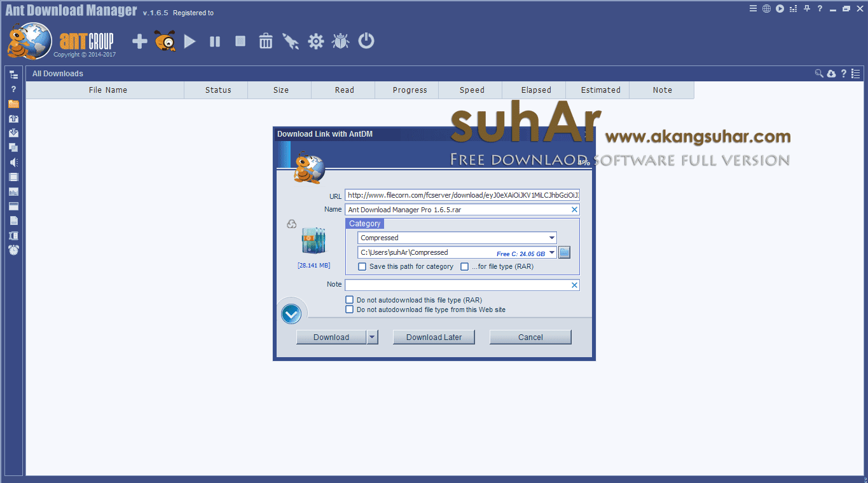Select the download-arrow sidebar icon

(x=13, y=133)
